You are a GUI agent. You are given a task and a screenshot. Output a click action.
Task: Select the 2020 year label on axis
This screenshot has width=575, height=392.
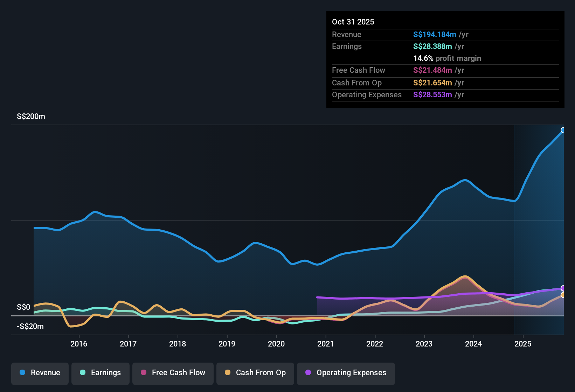click(276, 344)
